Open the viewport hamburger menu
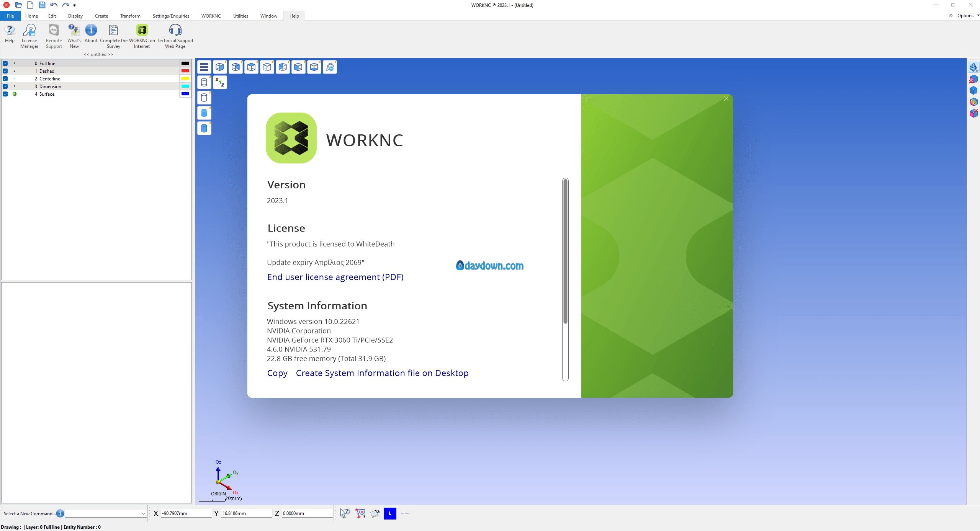 (x=204, y=67)
